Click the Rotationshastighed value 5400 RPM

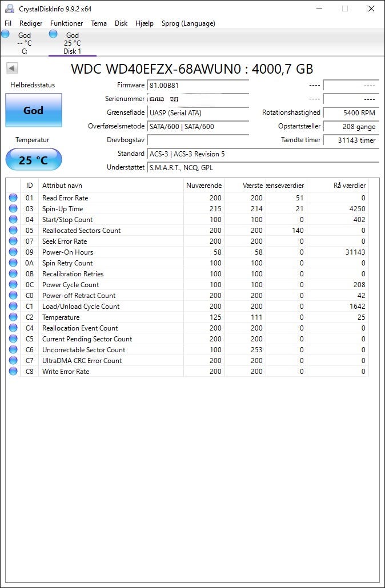[351, 113]
